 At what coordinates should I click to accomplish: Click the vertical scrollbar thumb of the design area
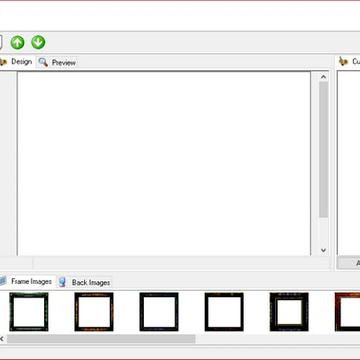[x=323, y=150]
